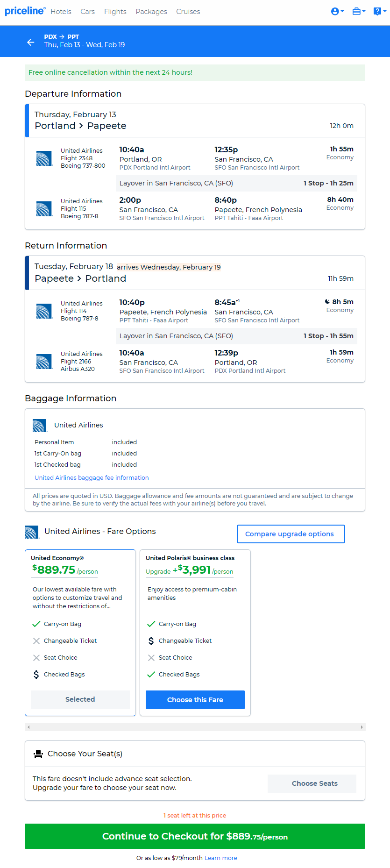
Task: Click United logo in Baggage Information
Action: (x=40, y=426)
